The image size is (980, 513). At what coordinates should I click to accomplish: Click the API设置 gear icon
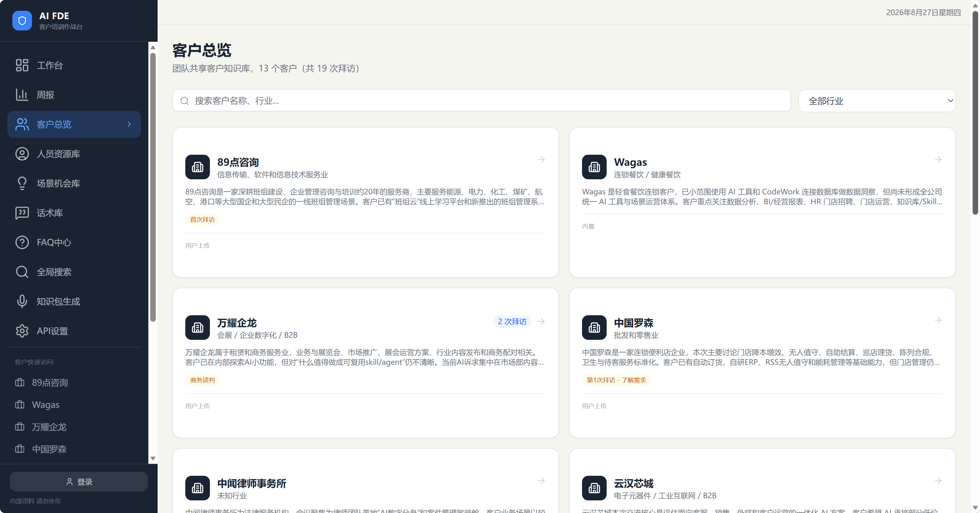22,331
